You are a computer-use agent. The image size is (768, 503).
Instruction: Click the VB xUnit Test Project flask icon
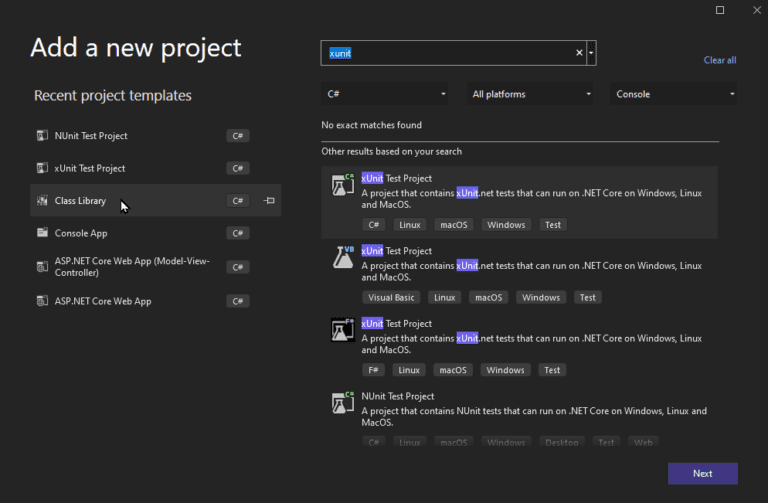[343, 257]
